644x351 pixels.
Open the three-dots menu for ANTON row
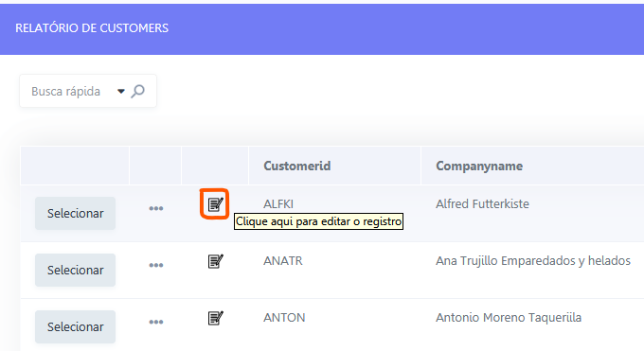[156, 322]
